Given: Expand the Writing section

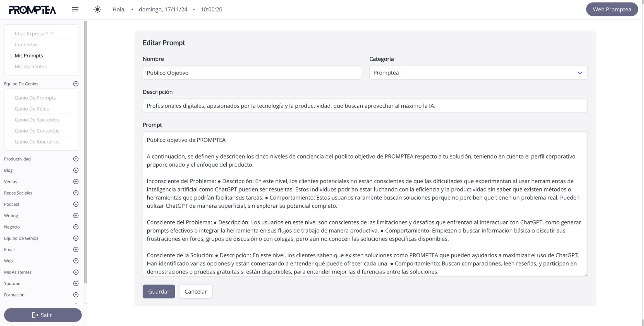Looking at the screenshot, I should click(76, 216).
